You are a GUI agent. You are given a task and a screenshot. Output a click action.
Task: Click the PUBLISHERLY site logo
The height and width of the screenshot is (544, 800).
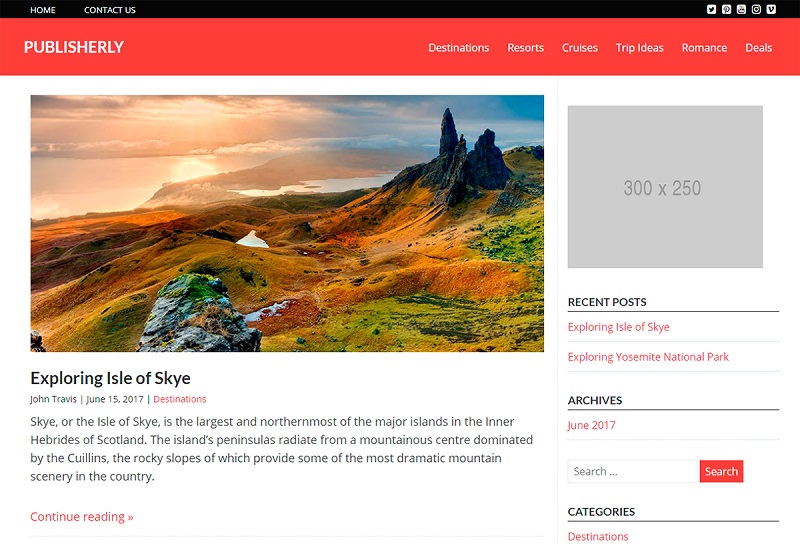[74, 47]
